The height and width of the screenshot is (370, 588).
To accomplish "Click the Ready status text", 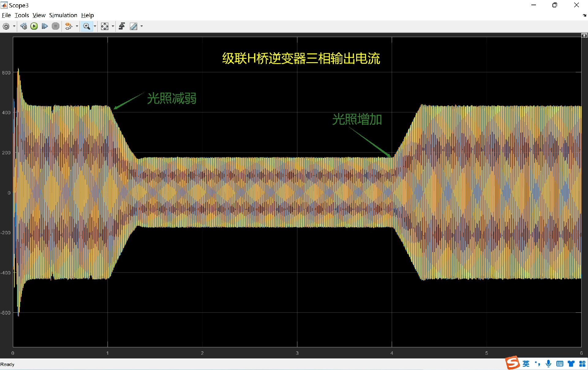I will [x=7, y=364].
